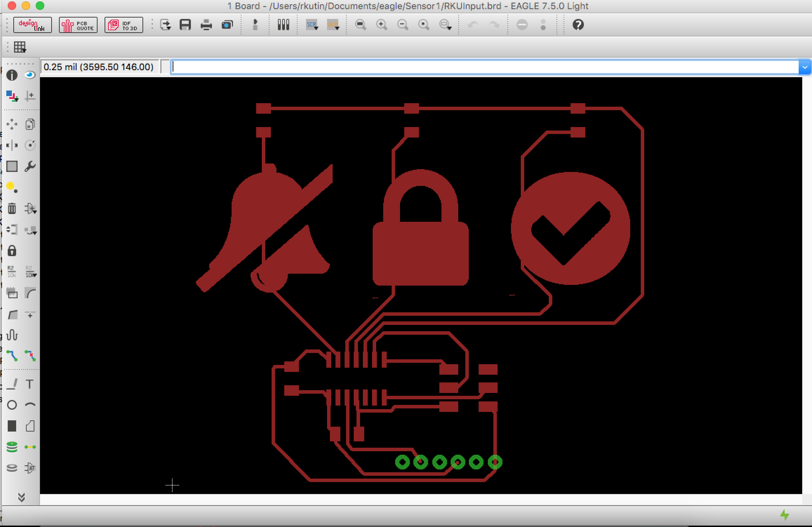
Task: Click the leftmost green via pad
Action: point(402,462)
